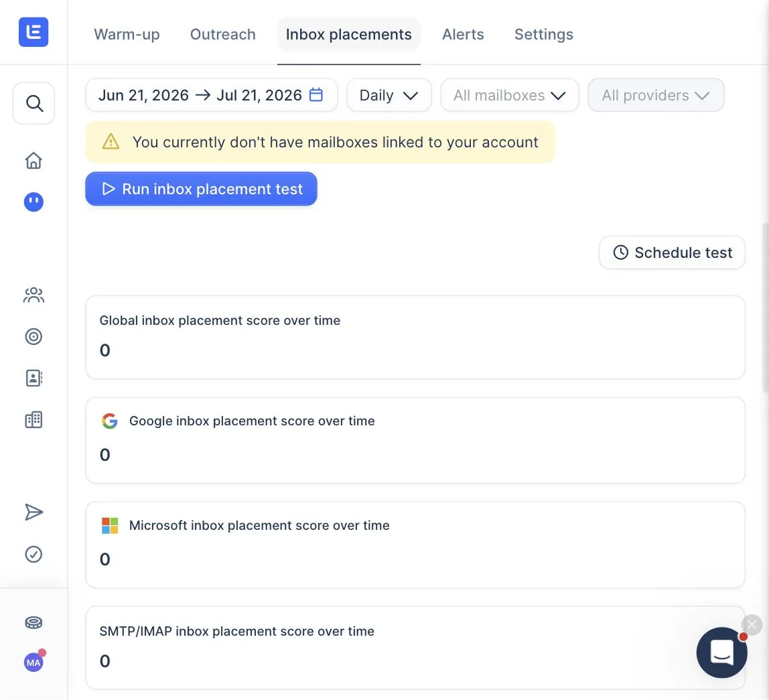Screen dimensions: 769x700
Task: Expand the Daily frequency dropdown
Action: 389,95
